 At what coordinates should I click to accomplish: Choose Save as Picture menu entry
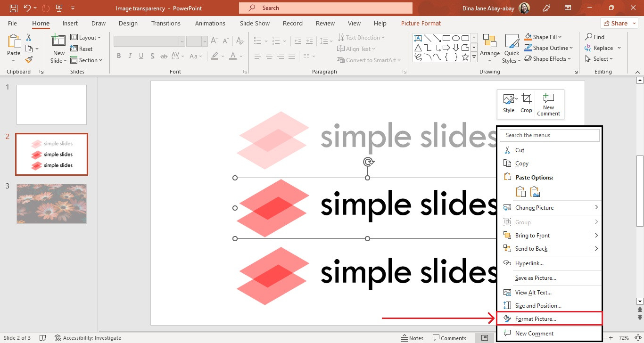[535, 278]
